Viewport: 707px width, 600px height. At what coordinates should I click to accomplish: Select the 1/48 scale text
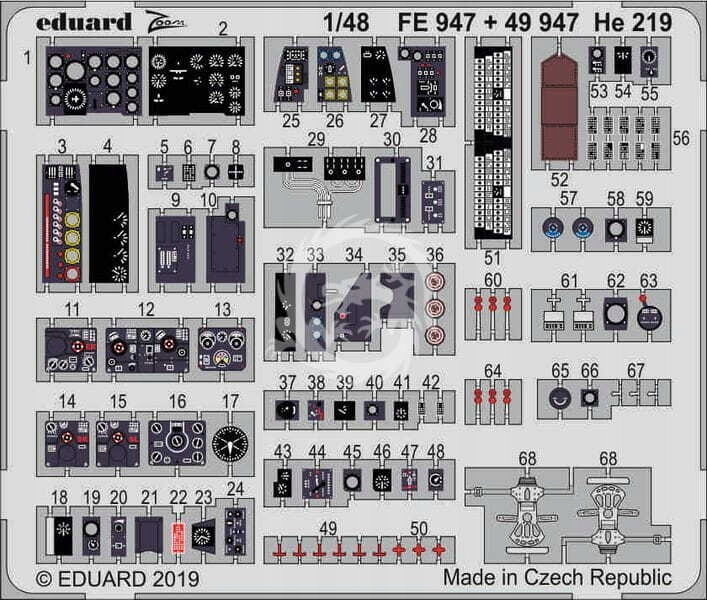(x=346, y=22)
